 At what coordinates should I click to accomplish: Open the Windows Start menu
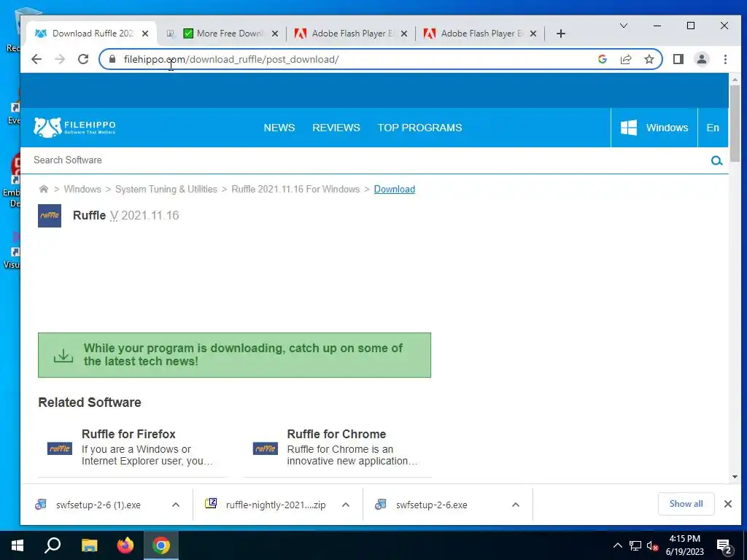point(18,545)
